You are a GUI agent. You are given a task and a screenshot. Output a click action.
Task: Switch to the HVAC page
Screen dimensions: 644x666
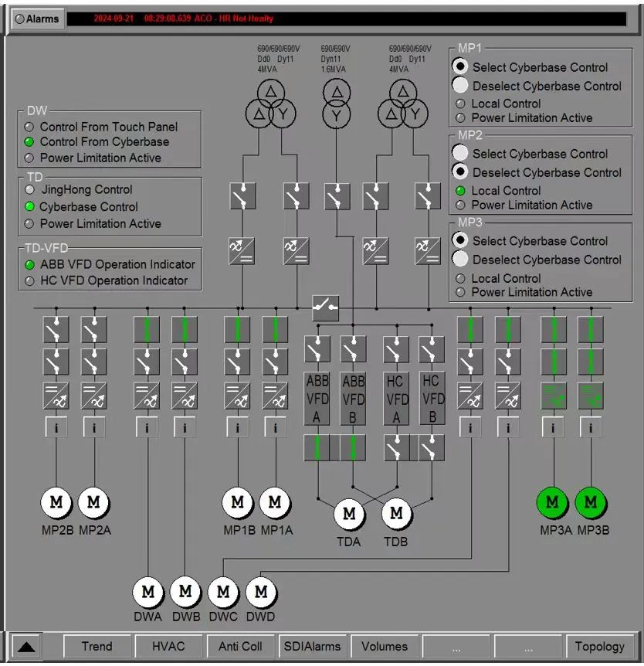point(168,647)
